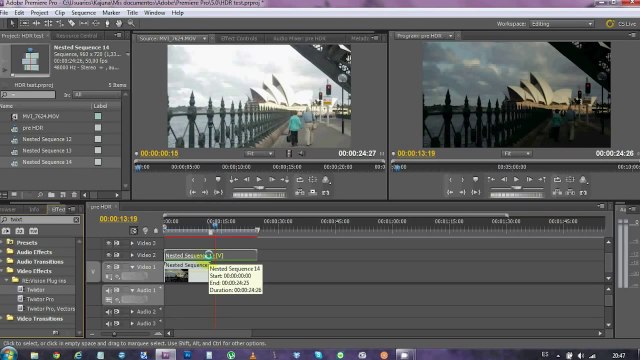Screen dimensions: 640x360
Task: Click the label swatch next to MVI_7624.MOV
Action: pos(98,116)
